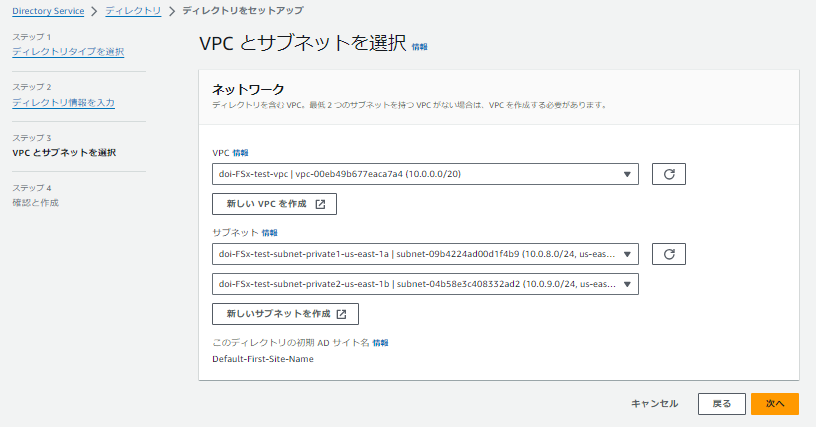Click external link icon on 新しいサブネットを作成

point(341,314)
